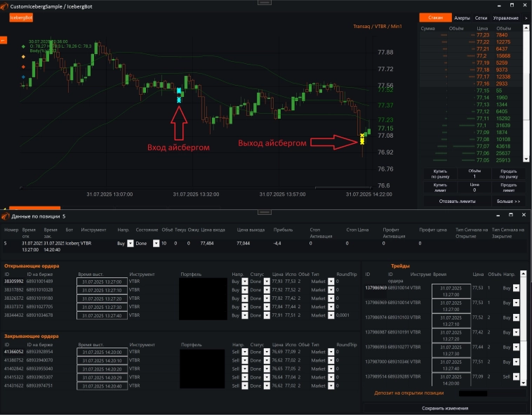Click the exchange ID cell 68933928954

[x=40, y=352]
